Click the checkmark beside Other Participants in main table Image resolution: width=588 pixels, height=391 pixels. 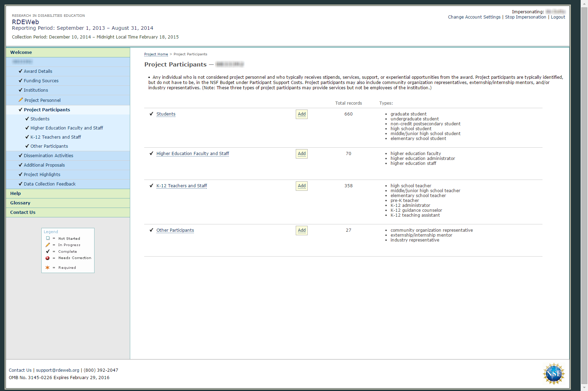pyautogui.click(x=151, y=230)
